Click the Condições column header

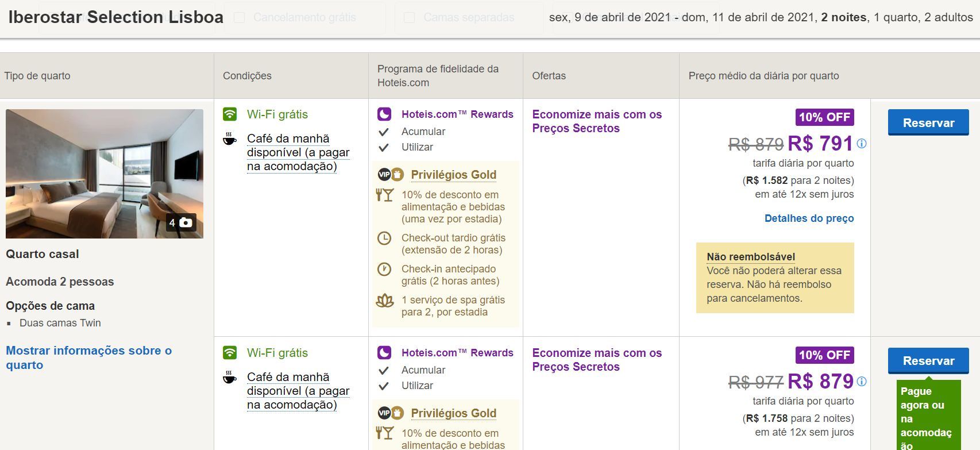tap(247, 76)
